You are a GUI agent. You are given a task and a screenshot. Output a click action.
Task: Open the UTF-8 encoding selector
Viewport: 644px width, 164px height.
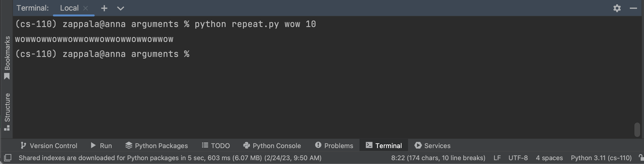(518, 158)
